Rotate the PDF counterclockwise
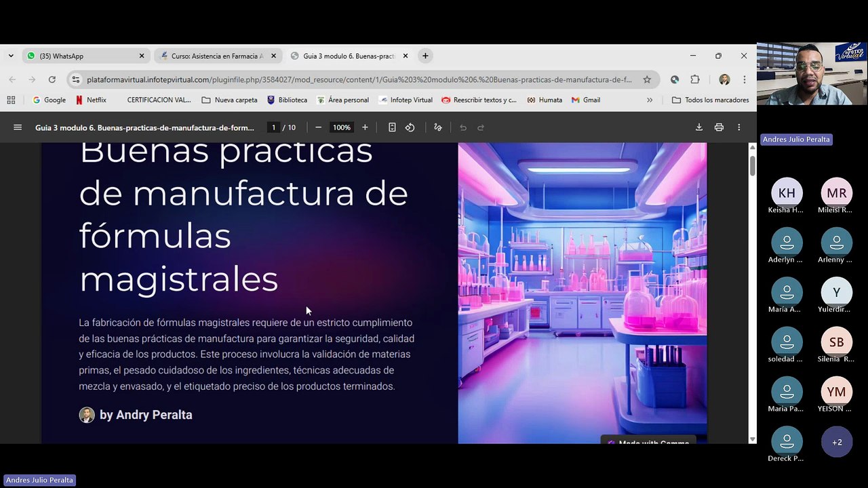868x488 pixels. (x=410, y=127)
